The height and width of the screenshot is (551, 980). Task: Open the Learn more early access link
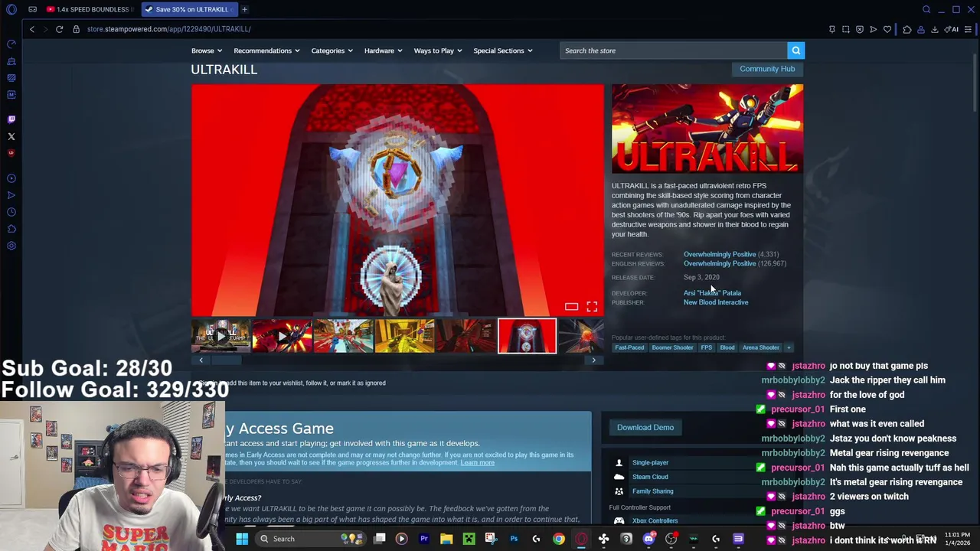[477, 463]
